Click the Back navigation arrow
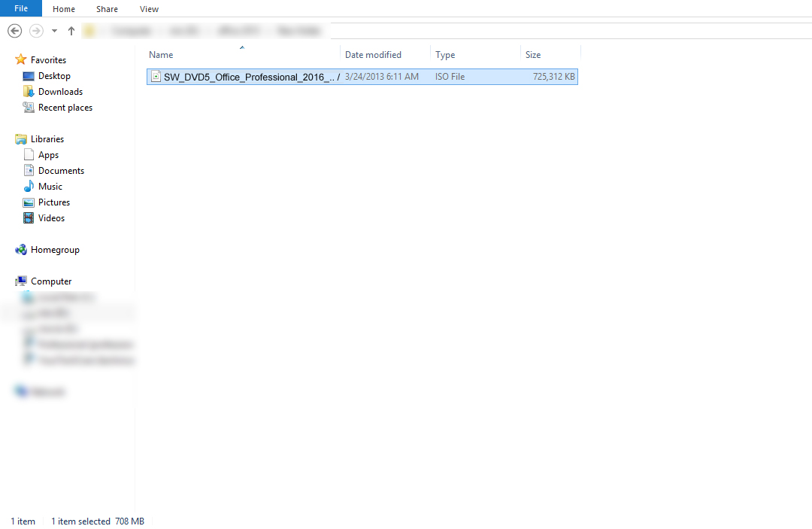 pyautogui.click(x=14, y=31)
